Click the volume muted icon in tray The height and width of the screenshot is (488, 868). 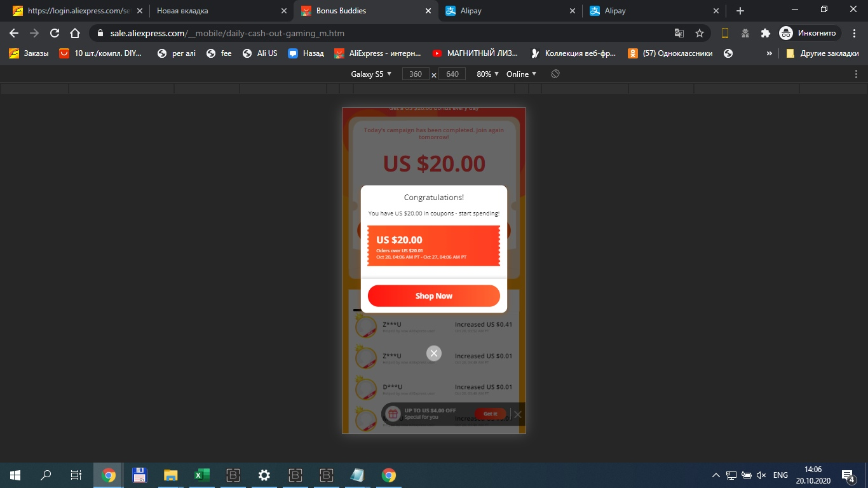[762, 475]
